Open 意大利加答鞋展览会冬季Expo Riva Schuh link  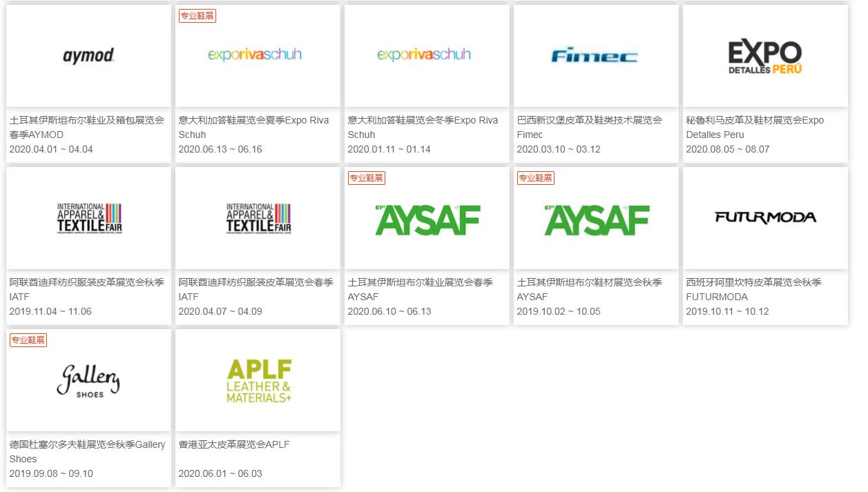tap(423, 127)
